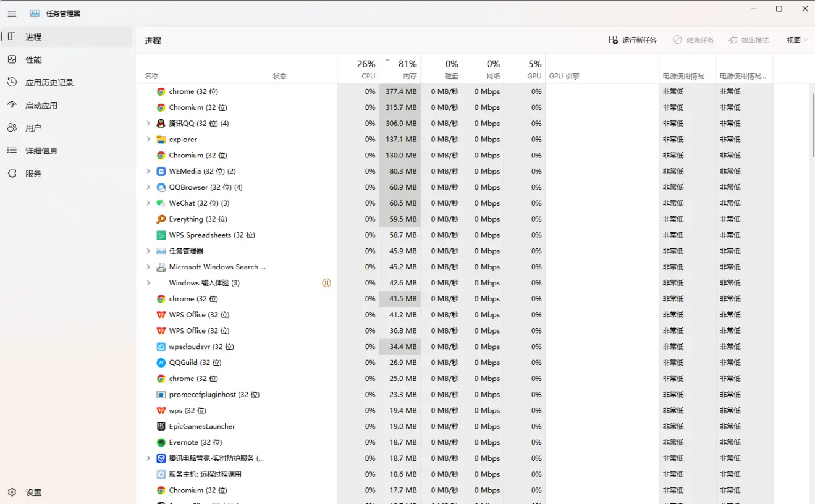Expand the Microsoft Windows Search process group
The width and height of the screenshot is (815, 504).
click(x=148, y=267)
